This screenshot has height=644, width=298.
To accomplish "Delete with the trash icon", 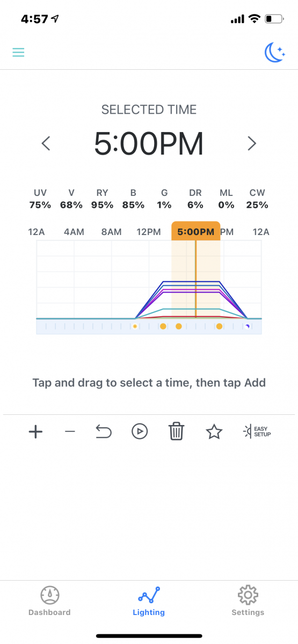I will [177, 431].
